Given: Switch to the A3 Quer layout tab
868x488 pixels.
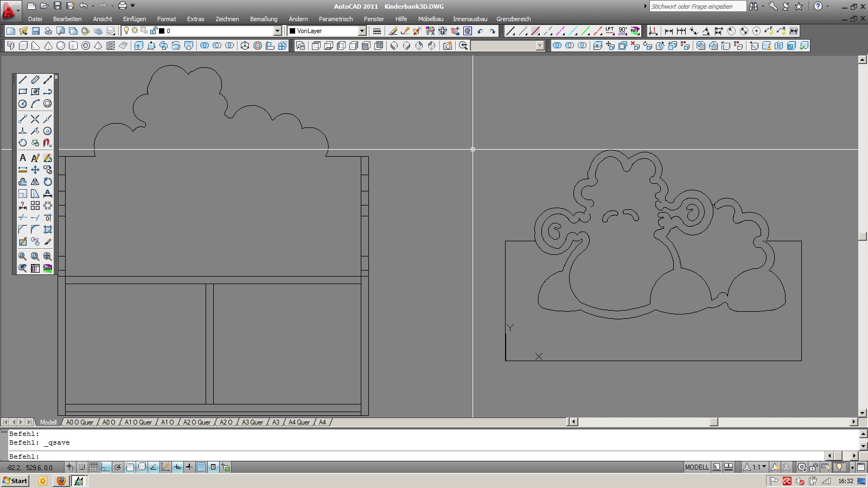Looking at the screenshot, I should click(252, 422).
